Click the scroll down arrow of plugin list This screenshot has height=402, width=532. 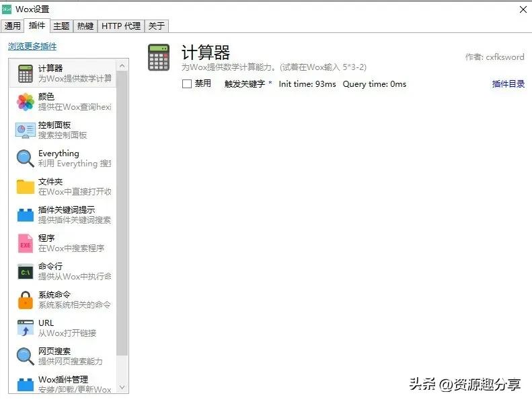click(122, 387)
